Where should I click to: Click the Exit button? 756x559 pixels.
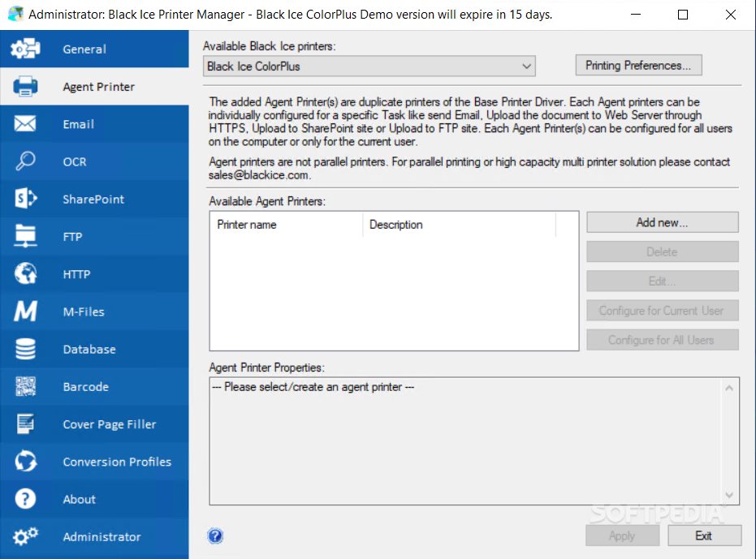coord(704,535)
